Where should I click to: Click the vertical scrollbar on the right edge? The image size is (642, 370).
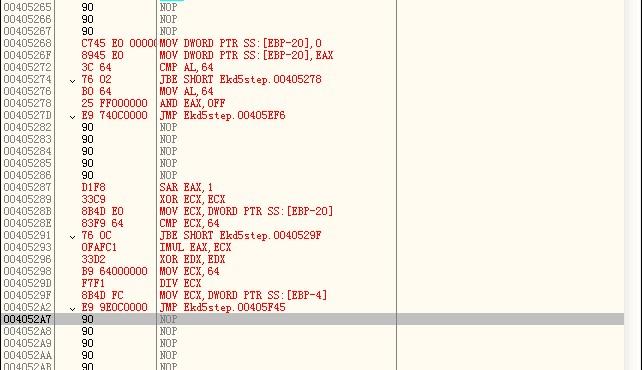(x=633, y=185)
